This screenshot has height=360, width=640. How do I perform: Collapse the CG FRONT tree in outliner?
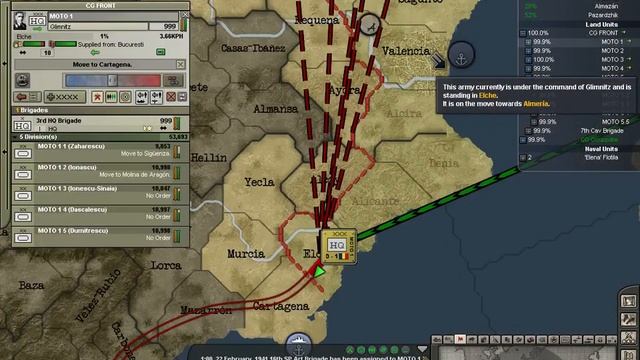pyautogui.click(x=523, y=33)
